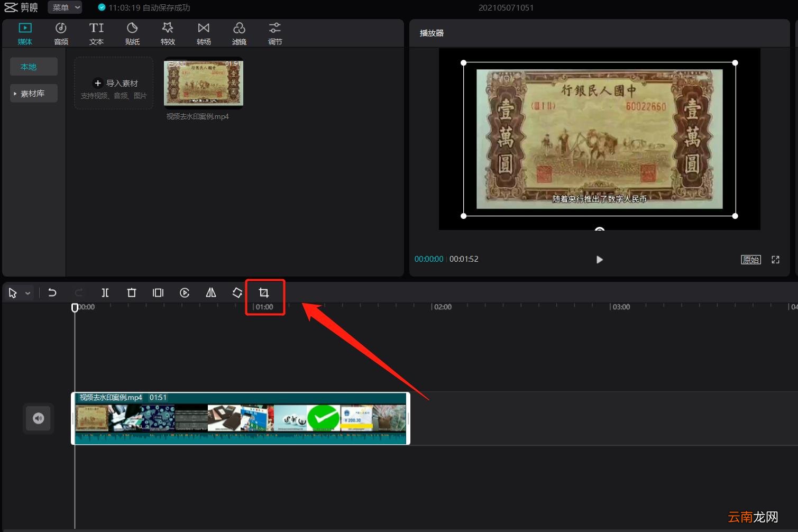
Task: Switch to the 音频 audio tab
Action: tap(61, 33)
